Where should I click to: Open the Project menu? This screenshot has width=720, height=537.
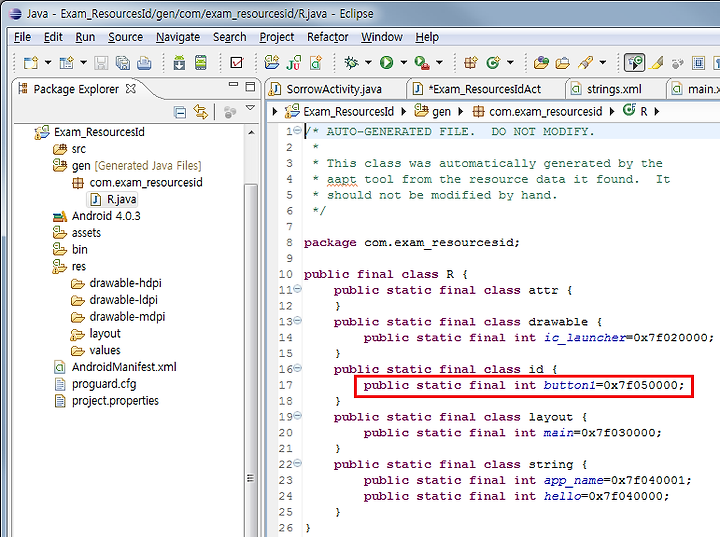pos(276,37)
